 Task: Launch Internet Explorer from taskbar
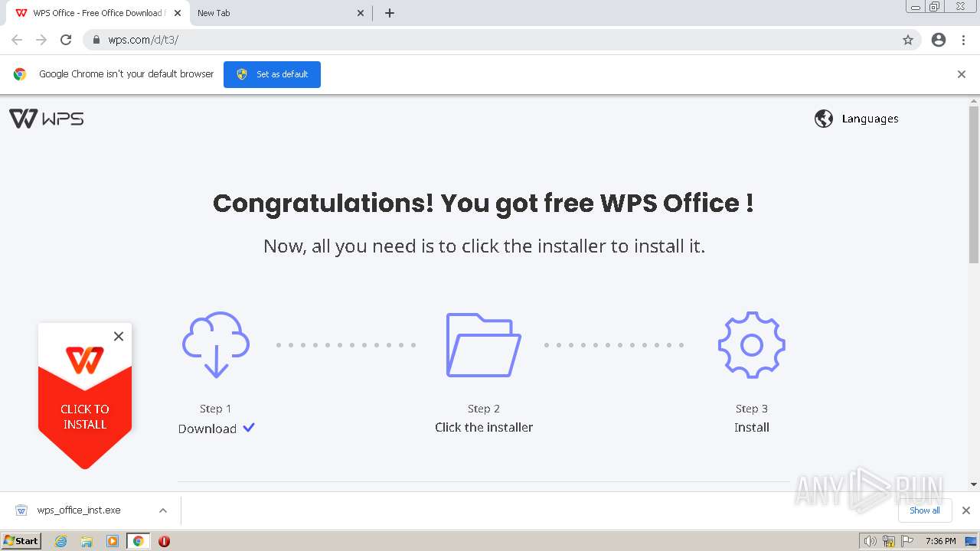pos(60,541)
